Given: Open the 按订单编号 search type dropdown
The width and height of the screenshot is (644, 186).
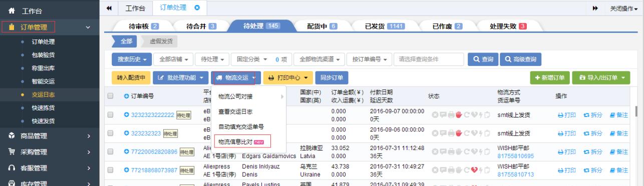Looking at the screenshot, I should pyautogui.click(x=370, y=59).
